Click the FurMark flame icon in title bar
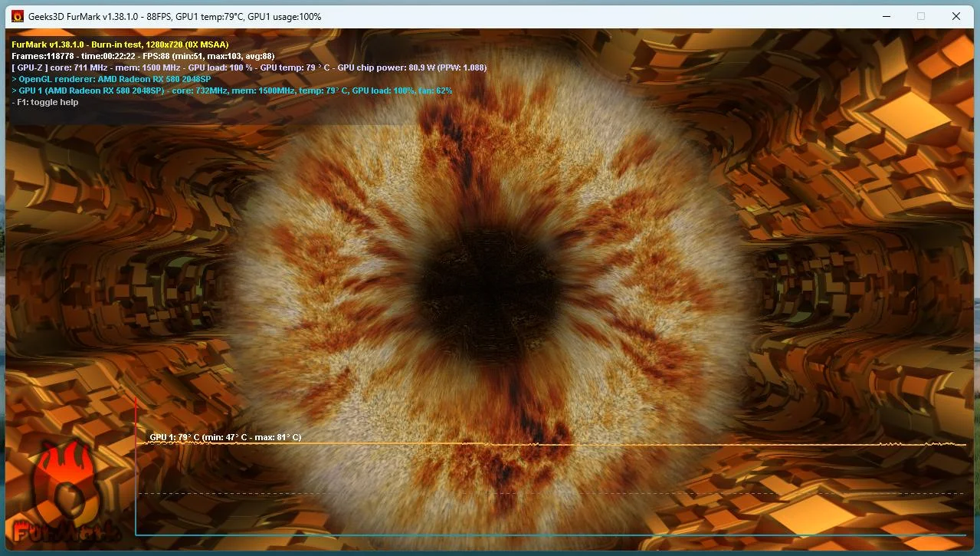Image resolution: width=980 pixels, height=556 pixels. point(17,16)
